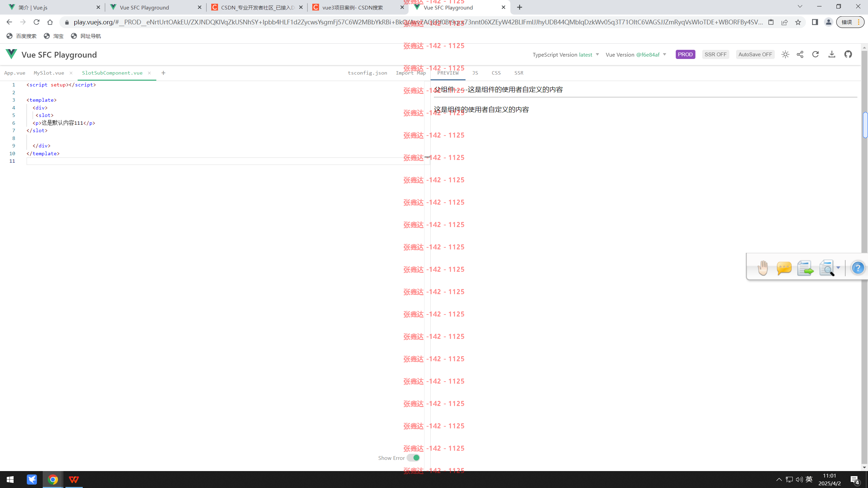Click empty line 11 in the code editor
Image resolution: width=868 pixels, height=488 pixels.
click(x=228, y=161)
